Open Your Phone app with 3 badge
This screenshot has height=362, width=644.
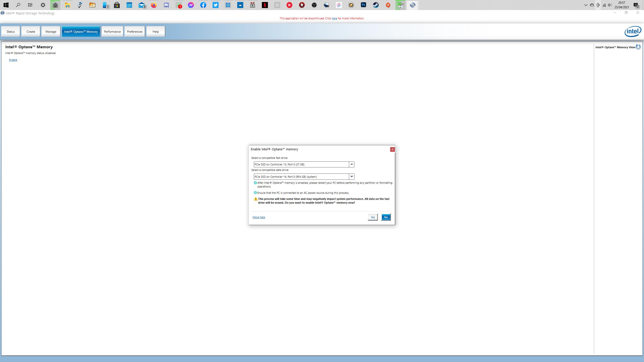coord(105,5)
